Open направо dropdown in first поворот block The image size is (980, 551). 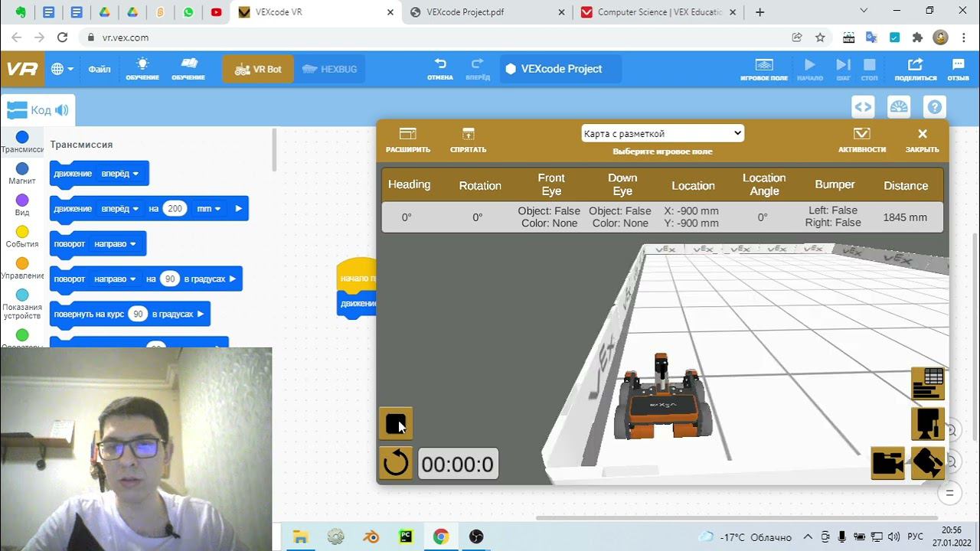pos(115,244)
